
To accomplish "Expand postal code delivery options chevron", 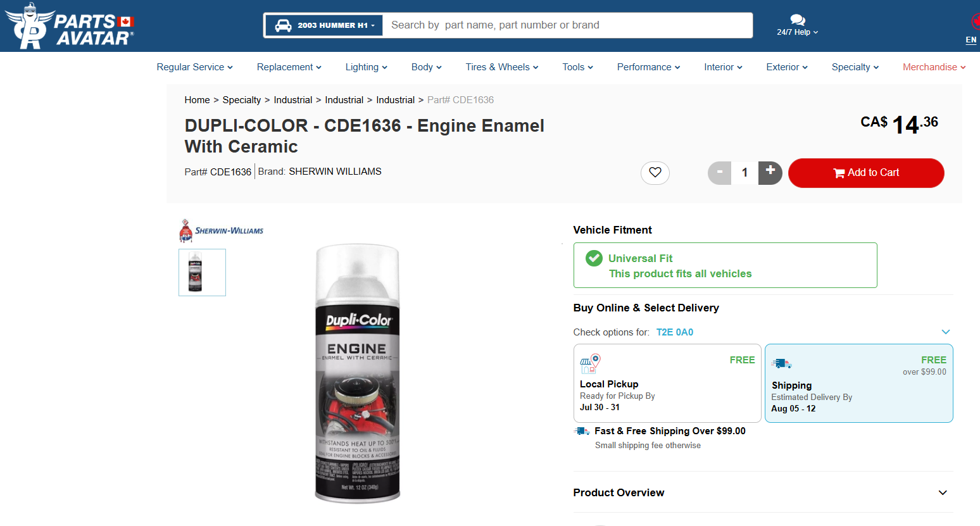I will click(x=946, y=332).
